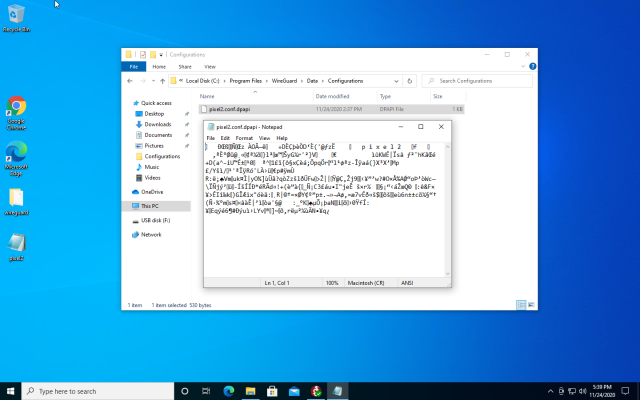The width and height of the screenshot is (640, 400).
Task: Refresh the Configurations folder view
Action: click(x=409, y=81)
